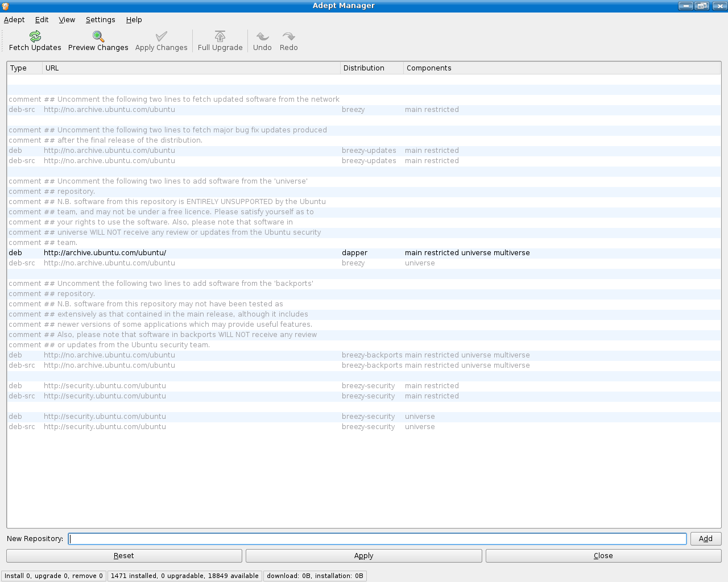Click '1471 installed, 0 upgradable' status entry
The height and width of the screenshot is (582, 728).
(x=185, y=576)
